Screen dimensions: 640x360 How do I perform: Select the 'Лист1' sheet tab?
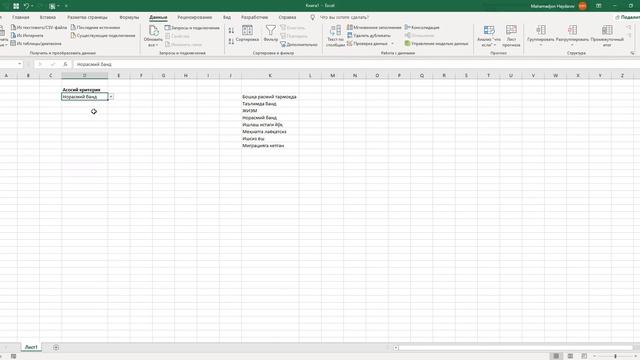tap(31, 347)
